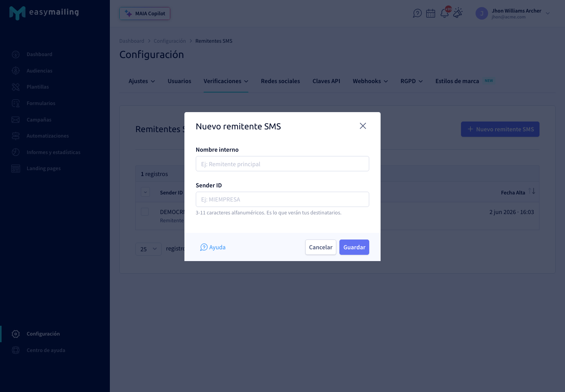Viewport: 565px width, 392px height.
Task: Click the Formularios sidebar icon
Action: [x=16, y=103]
